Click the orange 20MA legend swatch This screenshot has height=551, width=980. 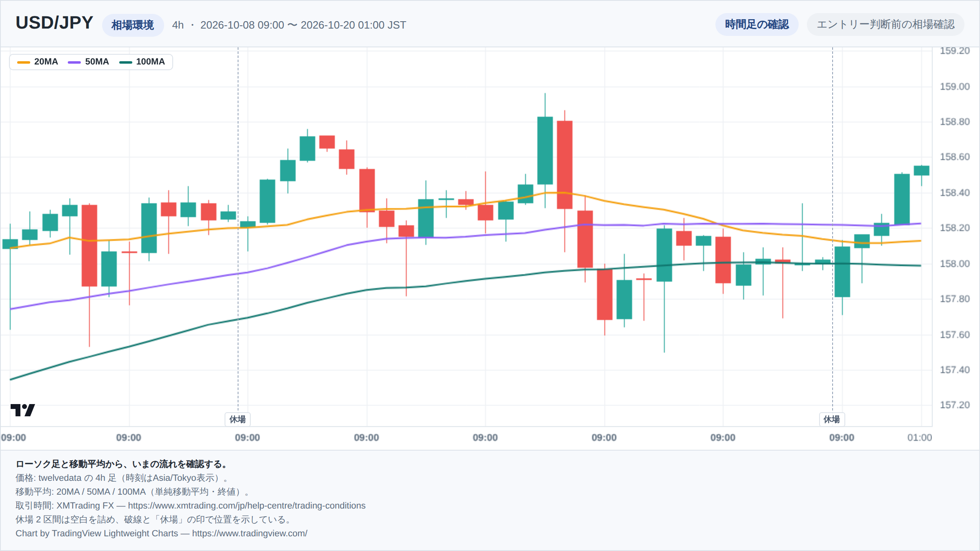click(24, 62)
